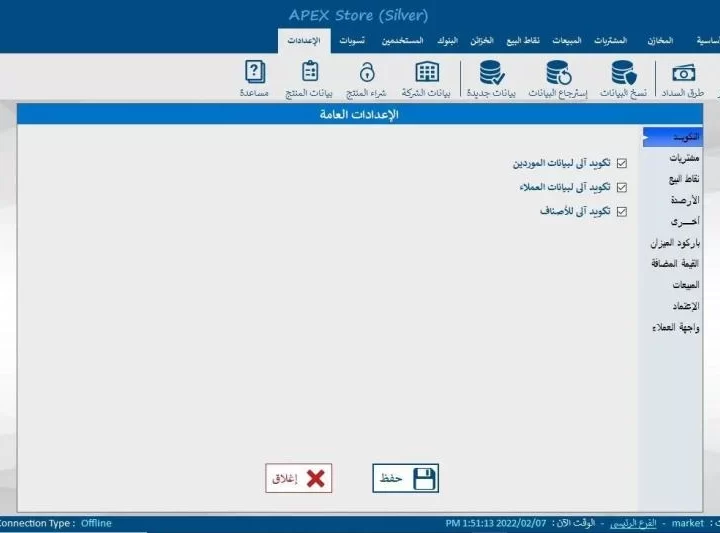Click the Save (حفظ) button
This screenshot has height=533, width=720.
point(405,478)
